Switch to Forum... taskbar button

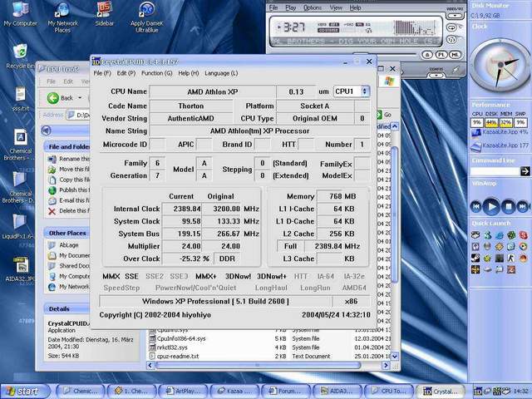[x=285, y=392]
